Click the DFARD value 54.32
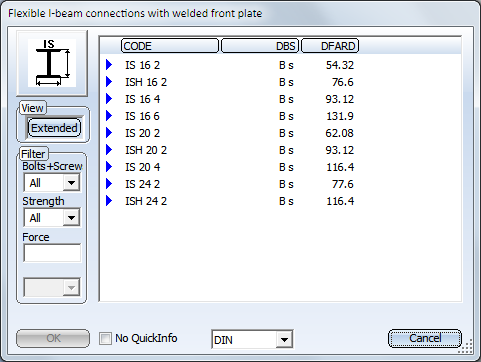The width and height of the screenshot is (481, 362). [x=340, y=65]
